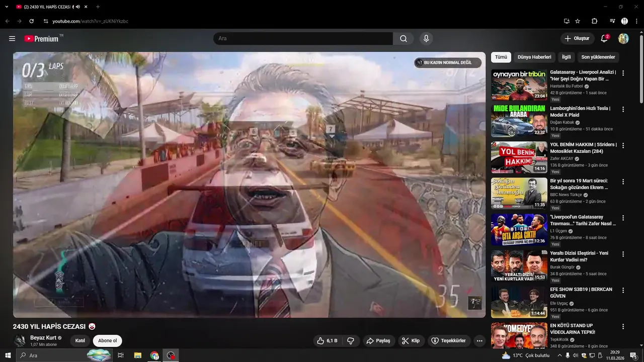Open File Explorer from taskbar
644x362 pixels.
[x=137, y=355]
